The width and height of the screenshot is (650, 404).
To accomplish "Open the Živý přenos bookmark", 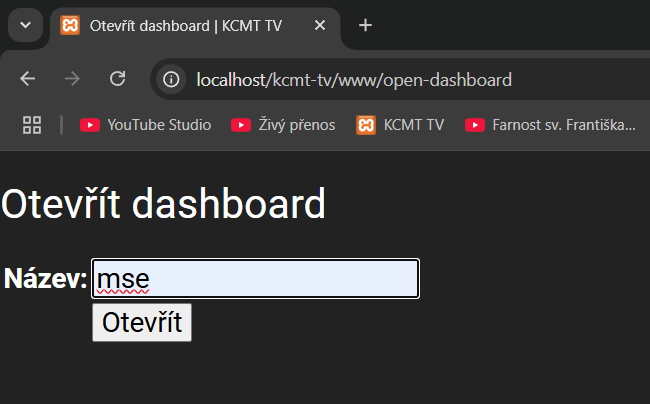I will (x=283, y=125).
